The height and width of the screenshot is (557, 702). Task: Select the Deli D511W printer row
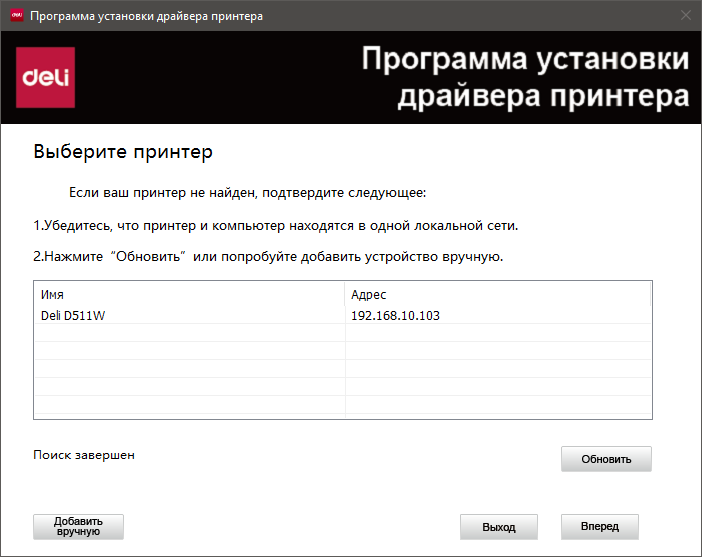tap(342, 315)
